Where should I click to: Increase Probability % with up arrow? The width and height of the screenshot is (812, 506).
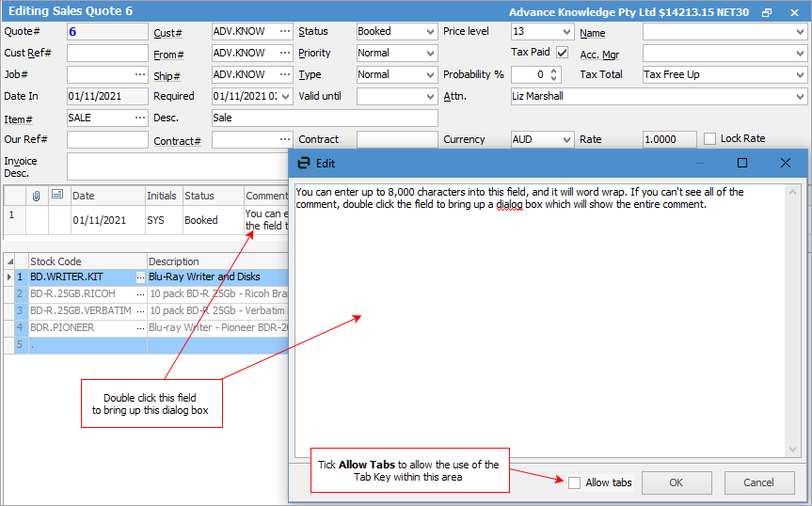pos(554,71)
